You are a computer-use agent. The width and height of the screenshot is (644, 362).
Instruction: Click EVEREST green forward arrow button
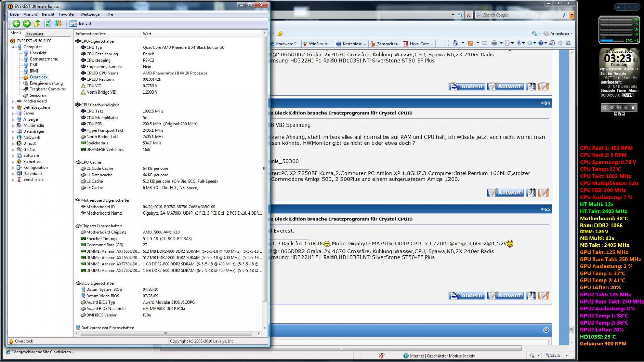coord(27,23)
